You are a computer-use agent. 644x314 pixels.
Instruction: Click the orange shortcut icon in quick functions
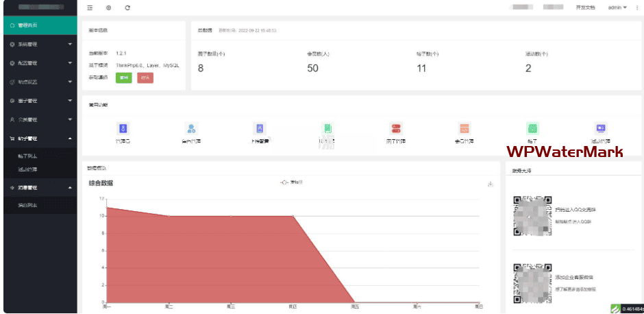(465, 128)
